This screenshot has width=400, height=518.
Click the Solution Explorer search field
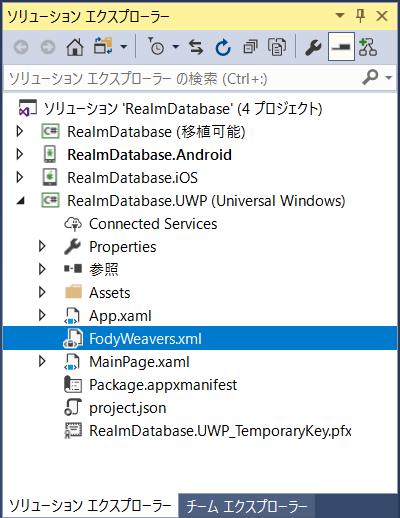(183, 79)
